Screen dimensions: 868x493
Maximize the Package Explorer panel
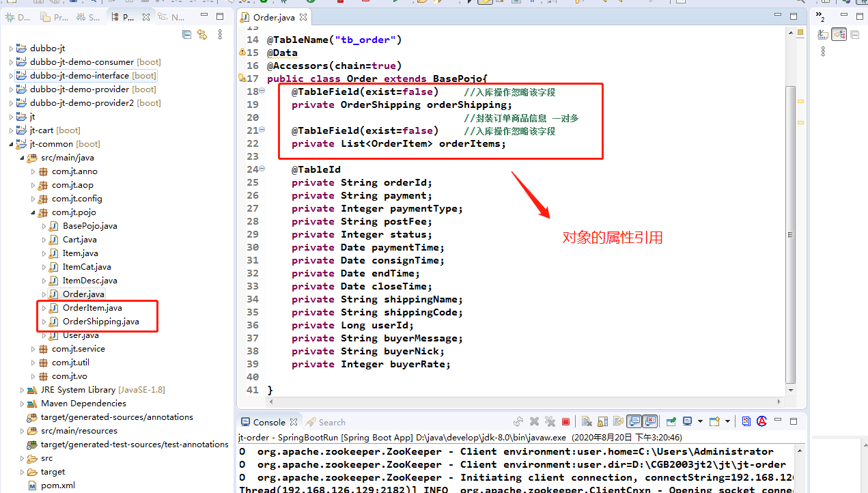(220, 16)
